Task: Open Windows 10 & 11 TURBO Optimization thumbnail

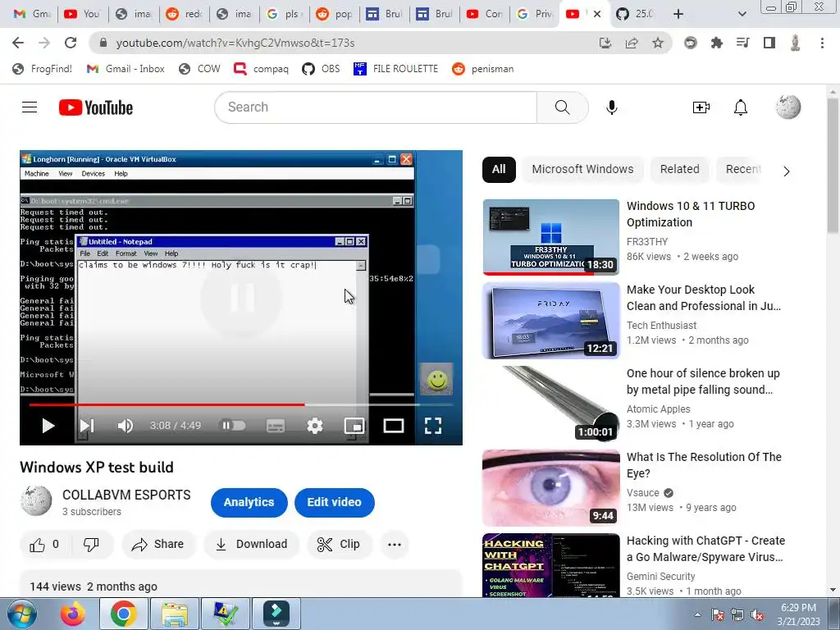Action: coord(550,237)
